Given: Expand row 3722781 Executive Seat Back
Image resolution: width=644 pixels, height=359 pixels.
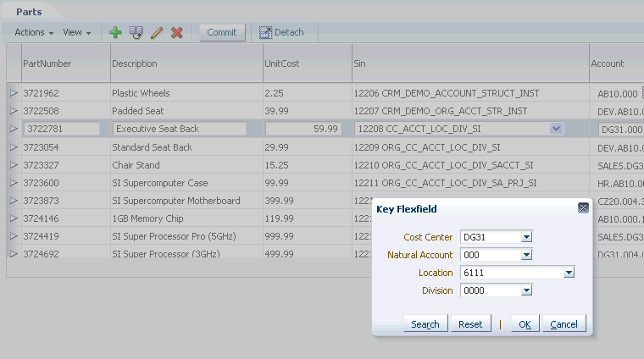Looking at the screenshot, I should [14, 129].
